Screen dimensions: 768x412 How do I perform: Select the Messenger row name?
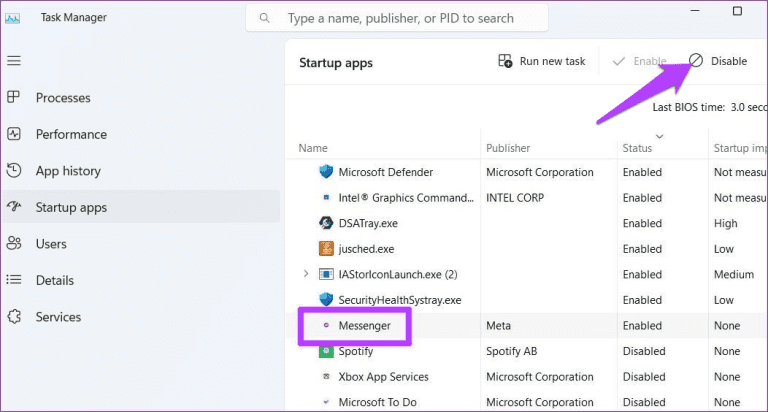[x=364, y=326]
